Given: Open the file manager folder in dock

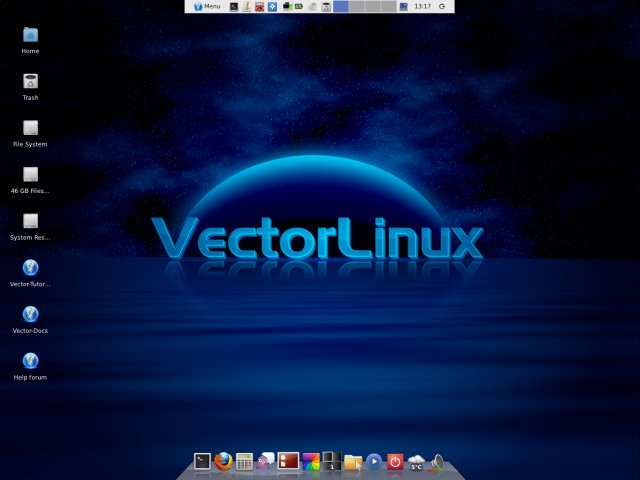Looking at the screenshot, I should 353,462.
